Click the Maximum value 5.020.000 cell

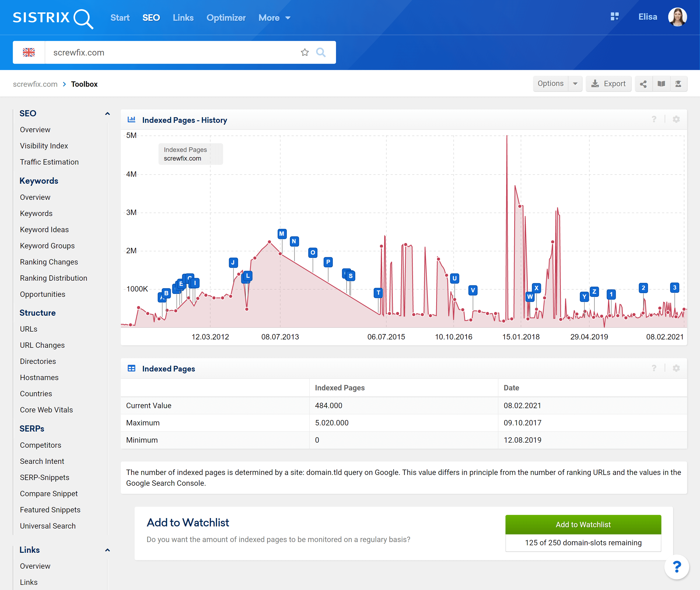(404, 423)
